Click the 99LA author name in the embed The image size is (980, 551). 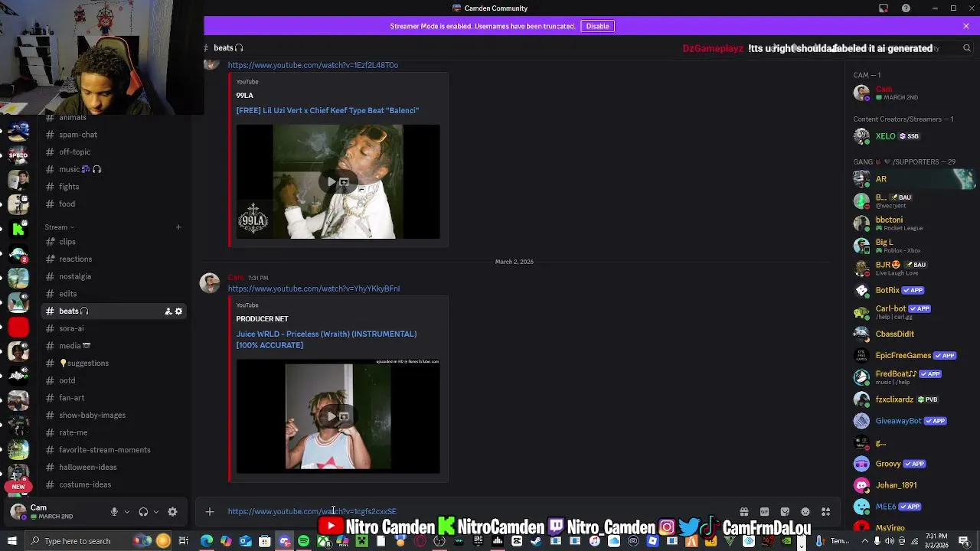(244, 96)
